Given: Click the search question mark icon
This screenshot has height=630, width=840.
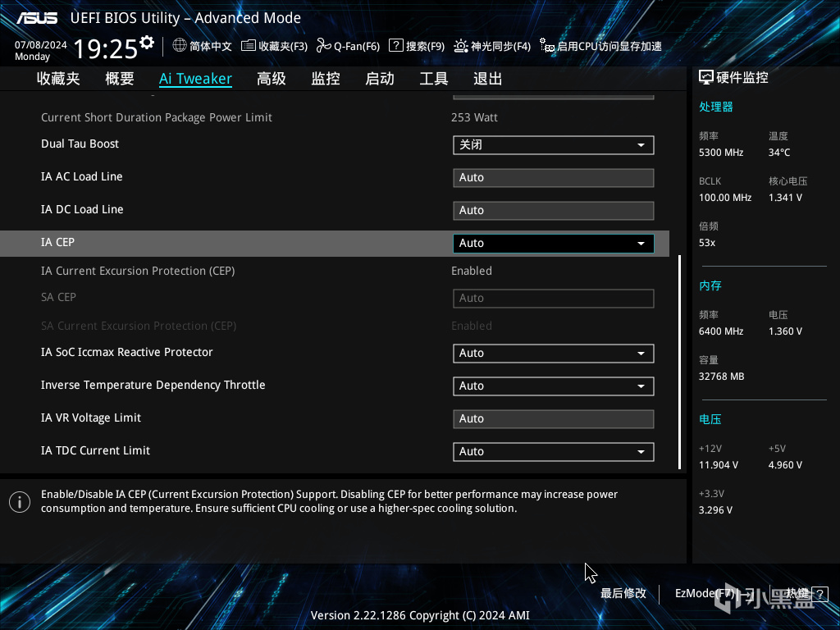Looking at the screenshot, I should [396, 46].
